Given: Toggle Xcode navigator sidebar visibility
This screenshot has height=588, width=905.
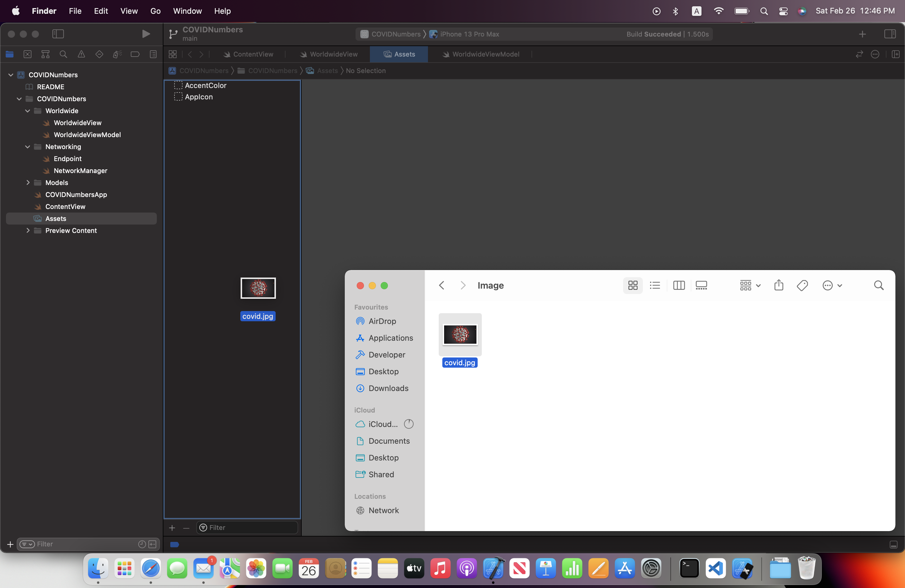Looking at the screenshot, I should [x=58, y=34].
